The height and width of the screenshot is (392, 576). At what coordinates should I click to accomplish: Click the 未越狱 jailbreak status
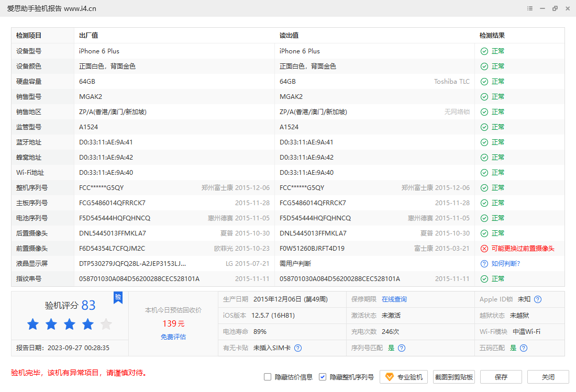coord(519,316)
